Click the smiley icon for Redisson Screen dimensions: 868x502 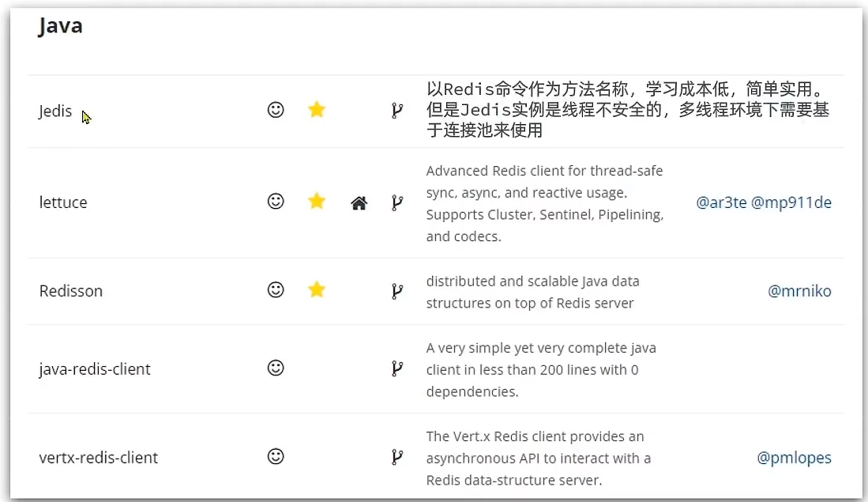click(x=276, y=290)
